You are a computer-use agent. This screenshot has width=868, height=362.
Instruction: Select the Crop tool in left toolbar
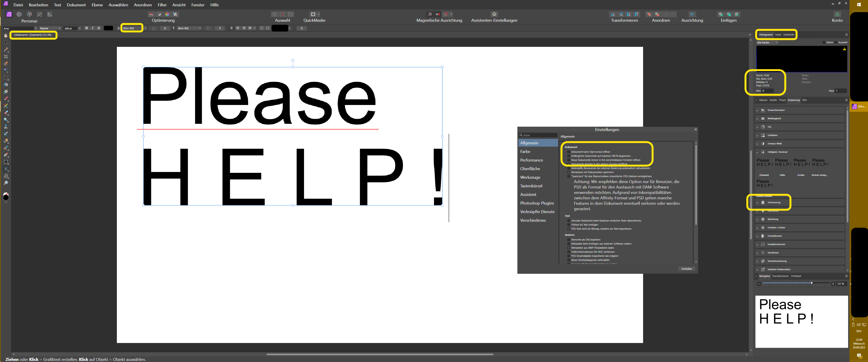(x=6, y=57)
